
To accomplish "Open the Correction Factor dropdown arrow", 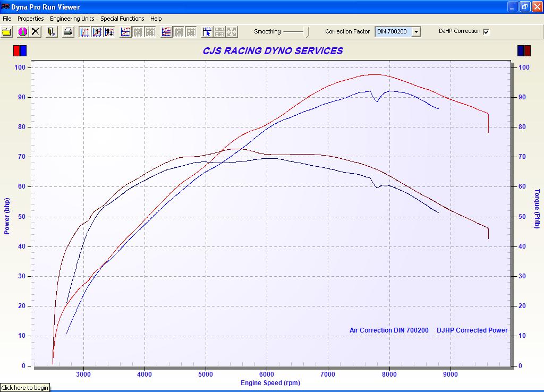I will coord(416,32).
